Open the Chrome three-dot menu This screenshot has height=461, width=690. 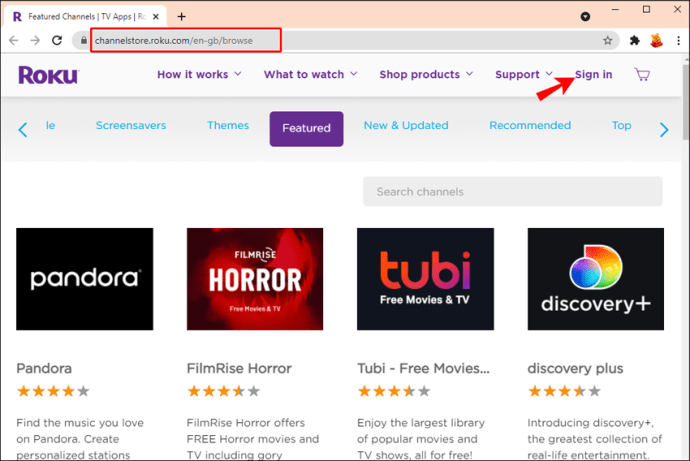(678, 40)
